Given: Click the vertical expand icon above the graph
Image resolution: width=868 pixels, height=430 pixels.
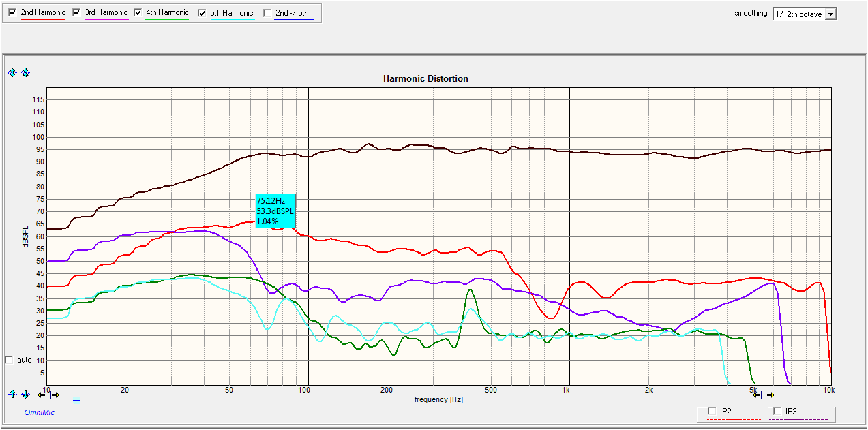Looking at the screenshot, I should point(12,73).
